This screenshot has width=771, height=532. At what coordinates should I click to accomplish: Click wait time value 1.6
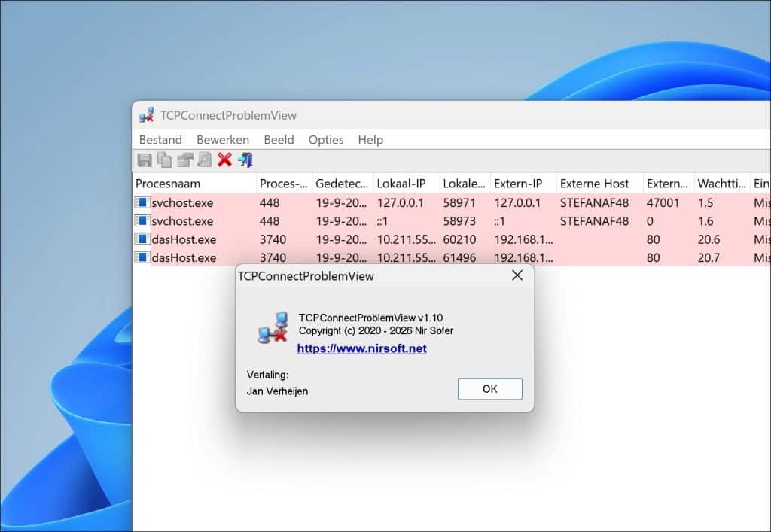click(705, 221)
